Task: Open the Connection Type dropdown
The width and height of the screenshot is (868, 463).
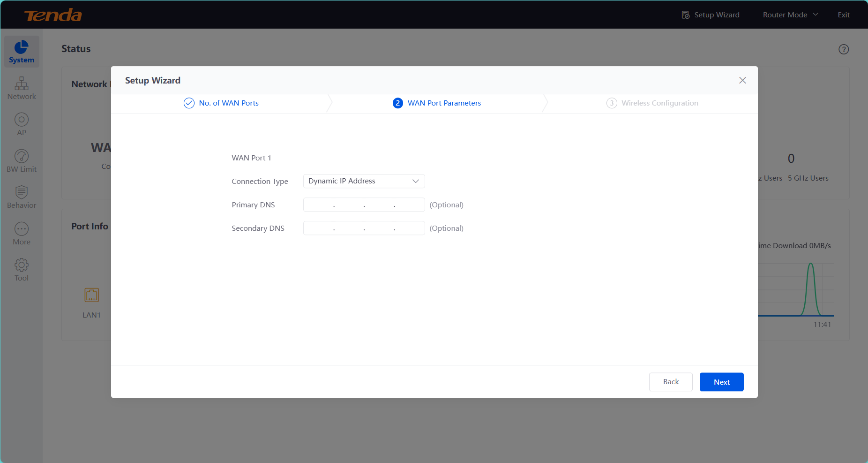Action: [364, 181]
